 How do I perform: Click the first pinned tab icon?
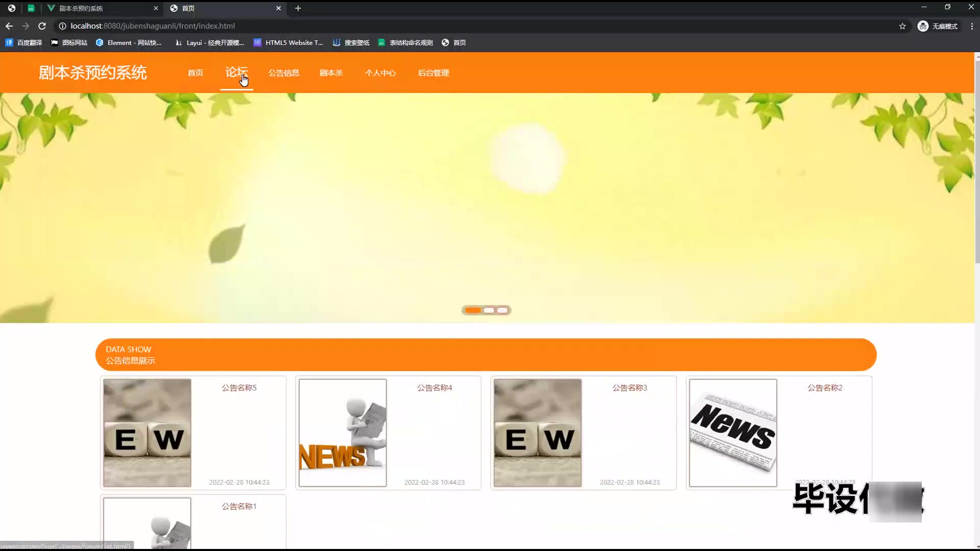point(11,8)
